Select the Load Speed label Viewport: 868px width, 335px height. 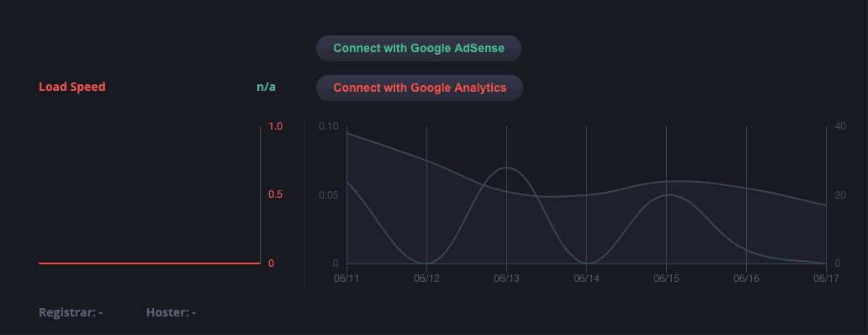coord(72,87)
